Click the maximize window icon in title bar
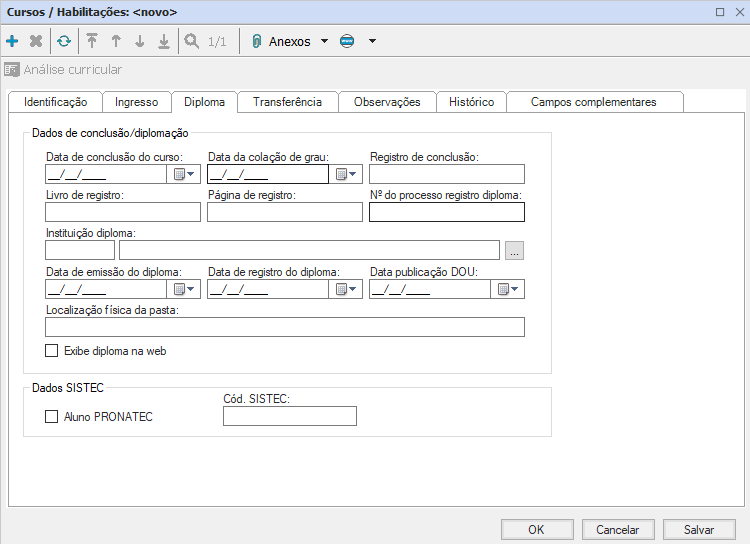This screenshot has height=544, width=750. 719,12
